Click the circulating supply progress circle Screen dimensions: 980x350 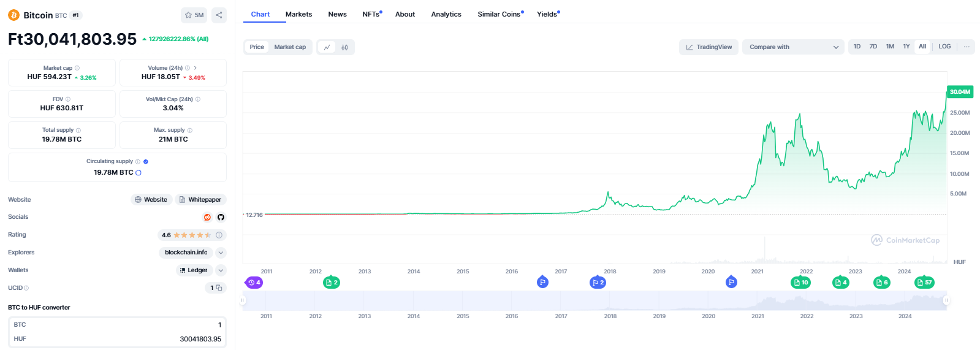(139, 173)
